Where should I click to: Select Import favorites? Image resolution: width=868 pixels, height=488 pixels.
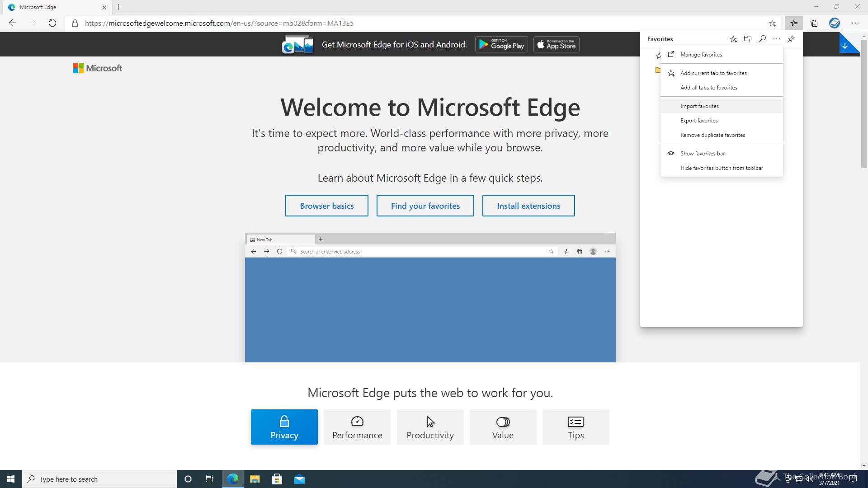(722, 106)
